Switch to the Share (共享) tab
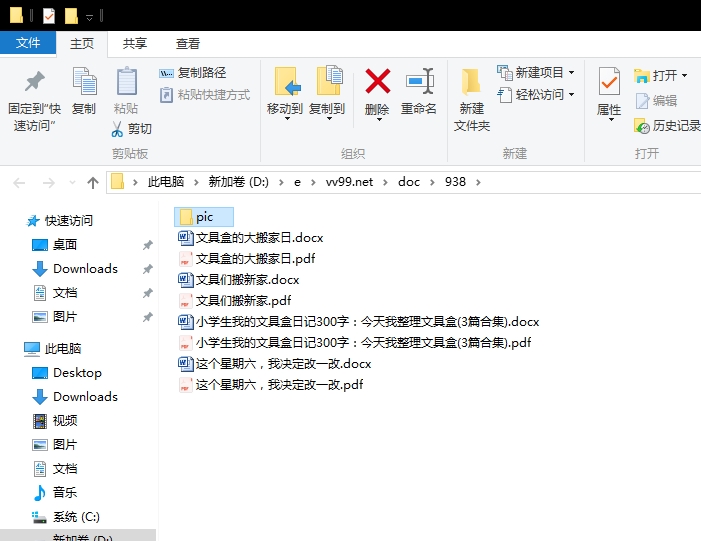This screenshot has width=701, height=541. click(135, 44)
